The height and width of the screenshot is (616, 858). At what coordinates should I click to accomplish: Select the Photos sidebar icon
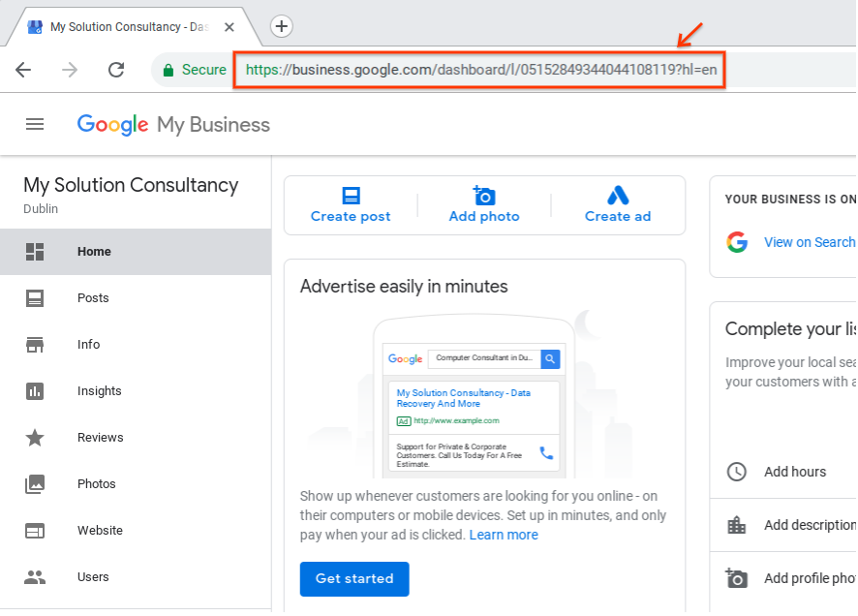click(35, 483)
